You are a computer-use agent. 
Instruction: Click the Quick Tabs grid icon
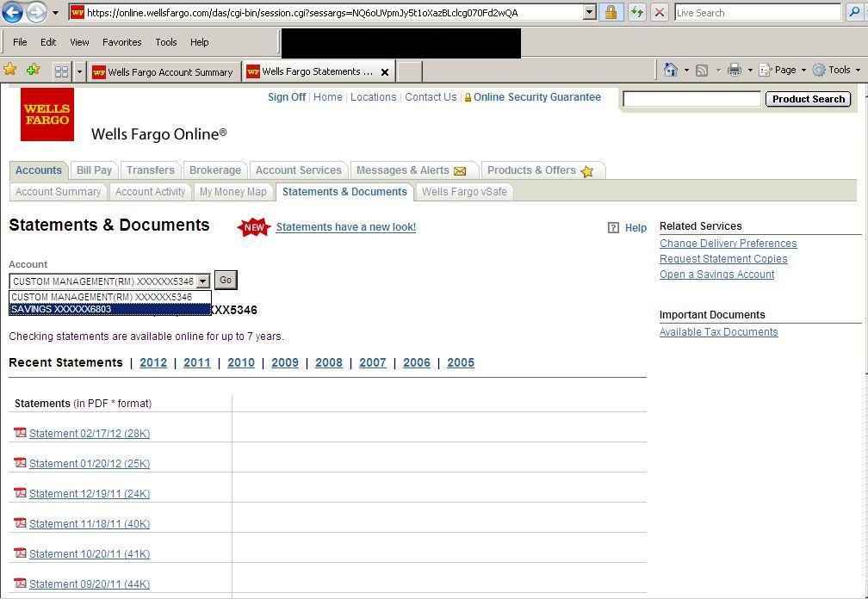click(61, 71)
